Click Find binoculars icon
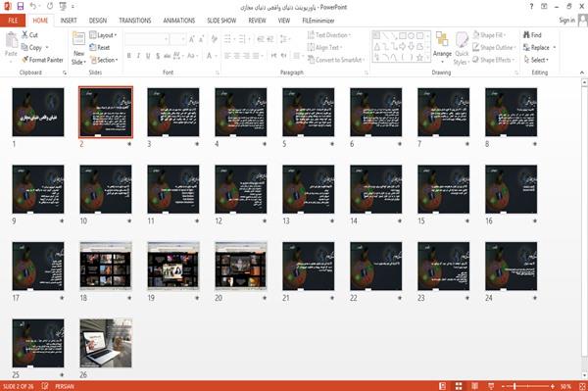This screenshot has width=588, height=391. (527, 35)
